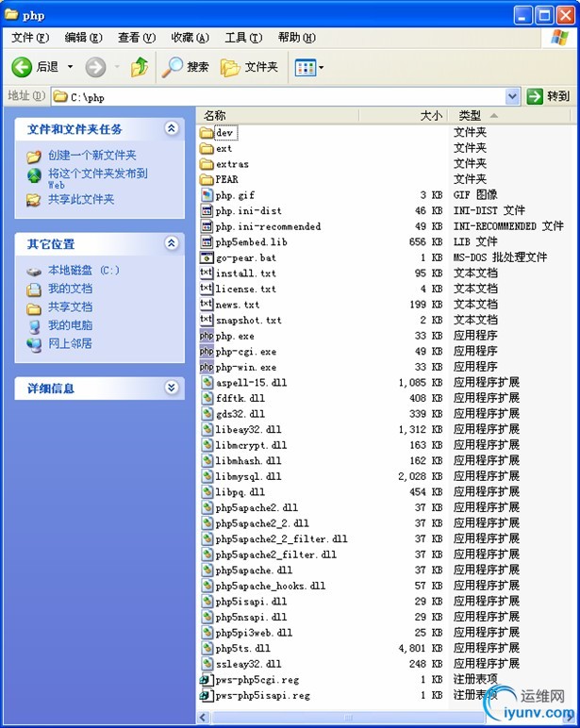Toggle the Folders (文件夹) pane button
Screen dimensions: 580x728
pyautogui.click(x=249, y=67)
